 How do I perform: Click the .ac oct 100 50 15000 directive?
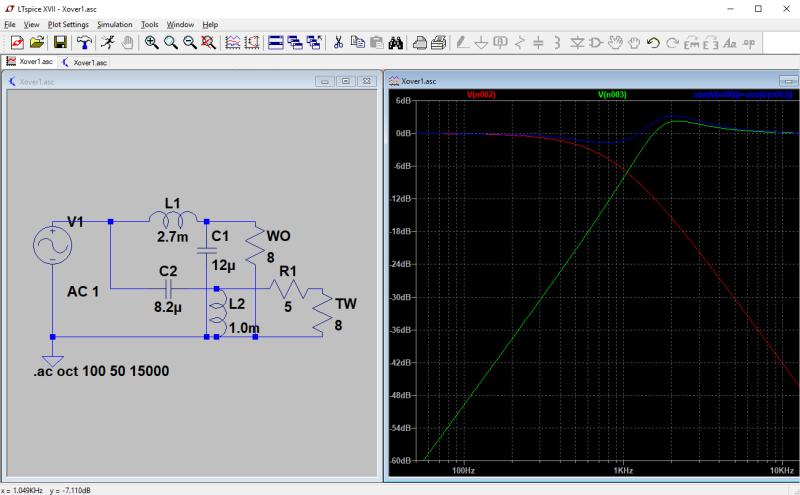tap(101, 371)
